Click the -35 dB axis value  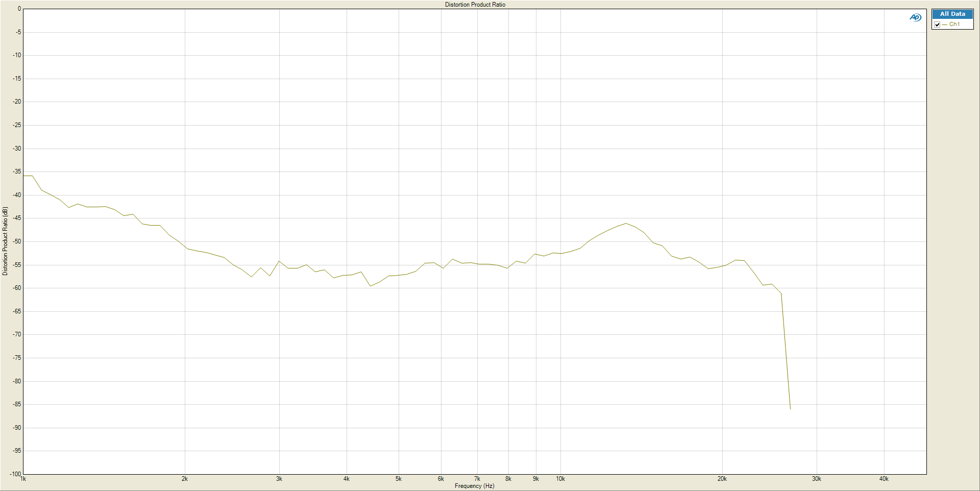pos(17,171)
